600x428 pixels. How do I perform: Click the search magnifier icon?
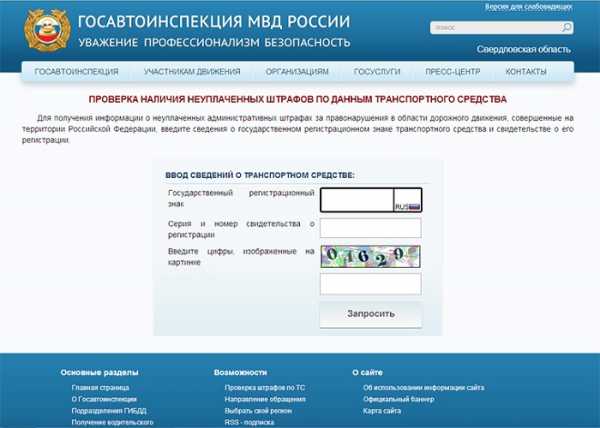pos(566,28)
